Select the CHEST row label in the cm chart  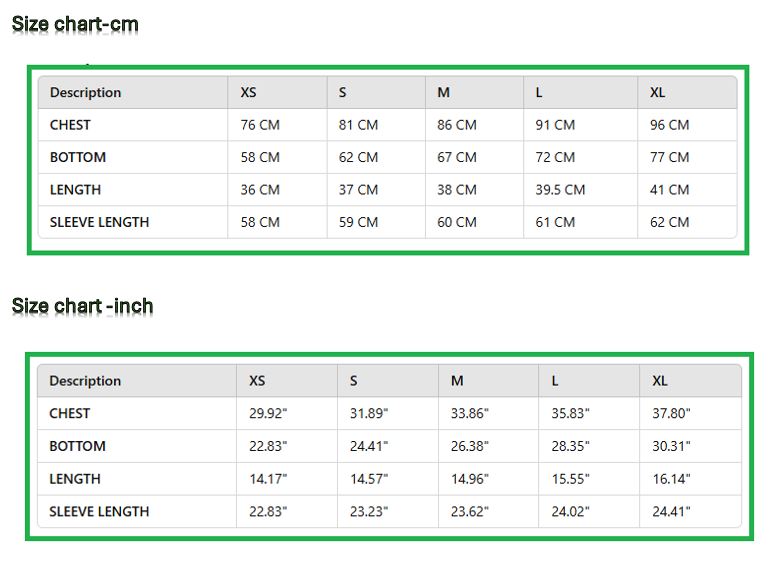point(70,125)
